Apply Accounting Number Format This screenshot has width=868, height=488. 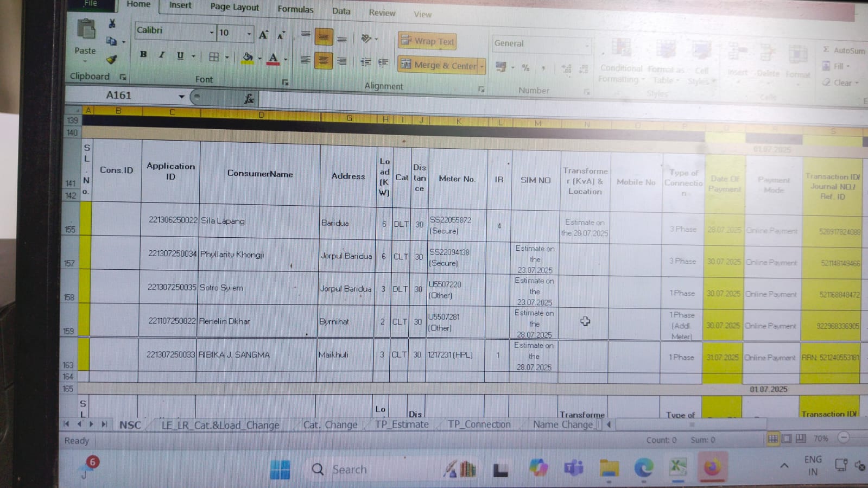click(x=501, y=67)
